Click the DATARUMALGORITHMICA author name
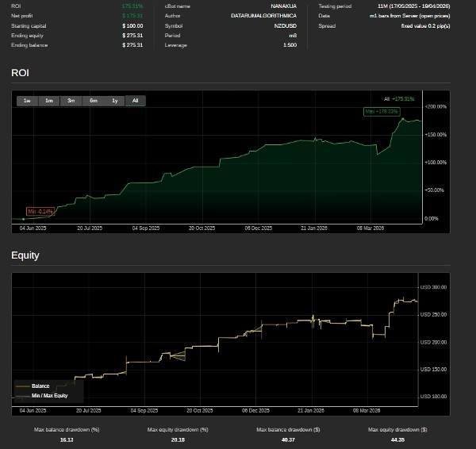This screenshot has height=449, width=476. coord(263,16)
